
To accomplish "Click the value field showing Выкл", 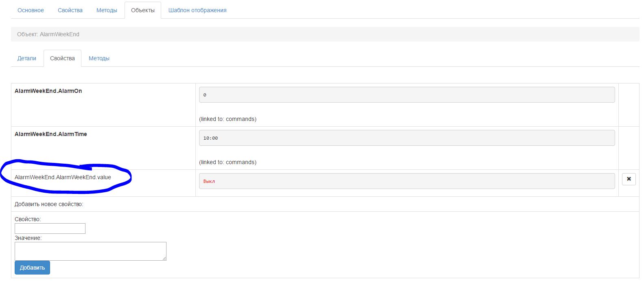I will tap(407, 181).
